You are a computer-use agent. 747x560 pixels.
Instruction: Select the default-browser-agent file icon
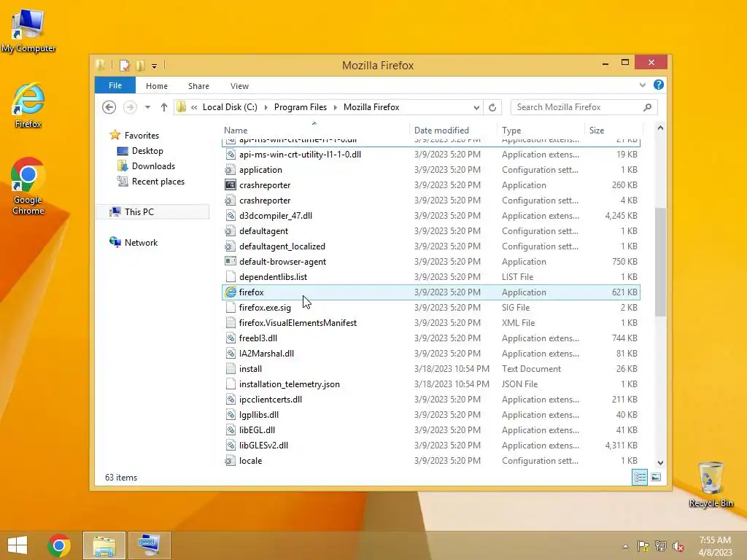pyautogui.click(x=231, y=262)
